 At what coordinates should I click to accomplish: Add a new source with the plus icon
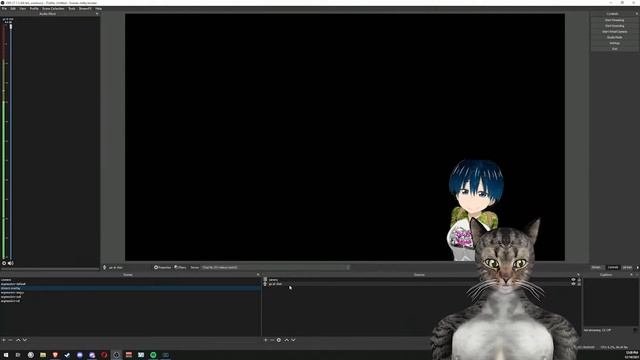click(265, 340)
